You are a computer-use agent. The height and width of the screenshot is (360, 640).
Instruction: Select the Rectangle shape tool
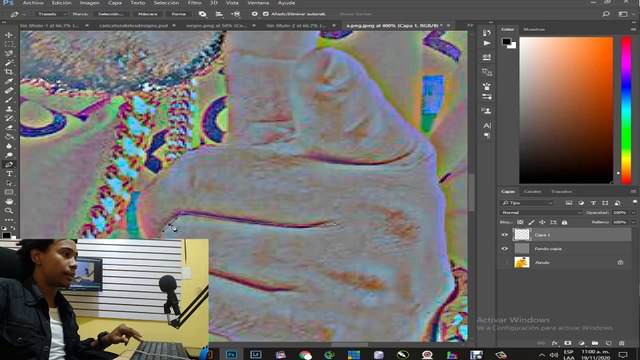tap(9, 192)
